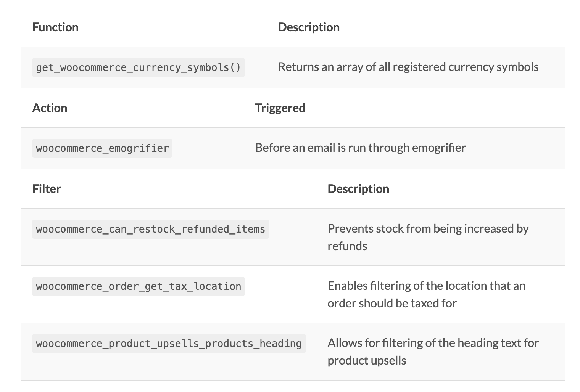Click the 'product upsells' text in the last row
Screen dimensions: 580x392
367,360
